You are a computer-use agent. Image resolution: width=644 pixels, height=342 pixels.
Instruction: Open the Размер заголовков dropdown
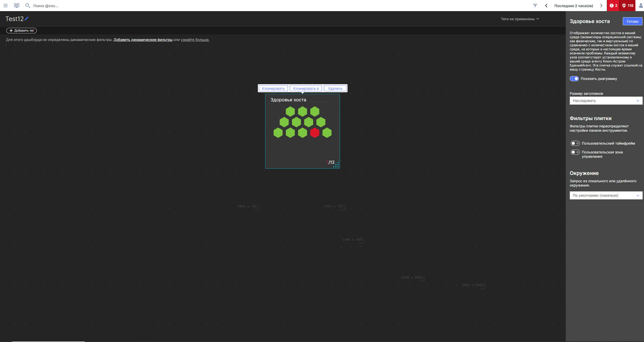[606, 101]
